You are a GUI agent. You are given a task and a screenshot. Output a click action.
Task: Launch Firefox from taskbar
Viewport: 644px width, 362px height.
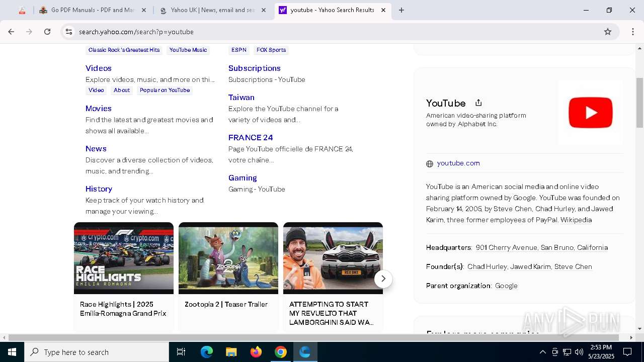click(256, 352)
